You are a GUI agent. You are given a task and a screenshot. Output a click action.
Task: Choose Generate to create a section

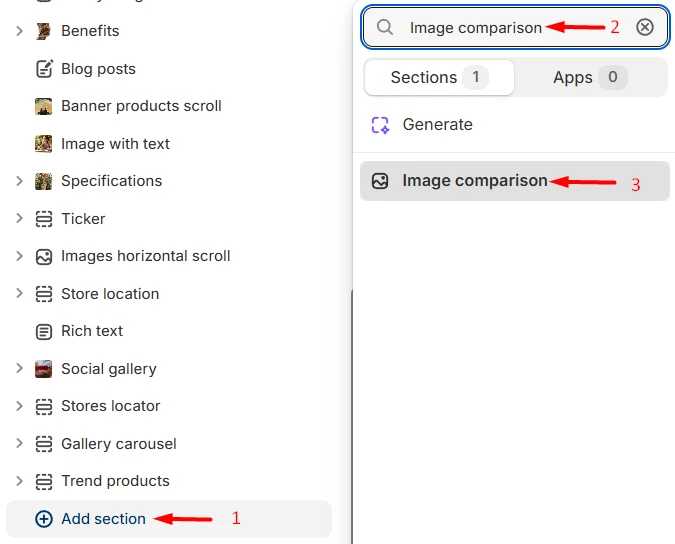[437, 124]
